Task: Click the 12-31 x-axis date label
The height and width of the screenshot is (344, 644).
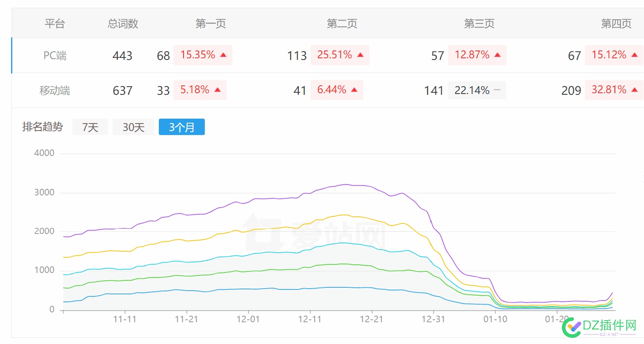Action: click(433, 319)
